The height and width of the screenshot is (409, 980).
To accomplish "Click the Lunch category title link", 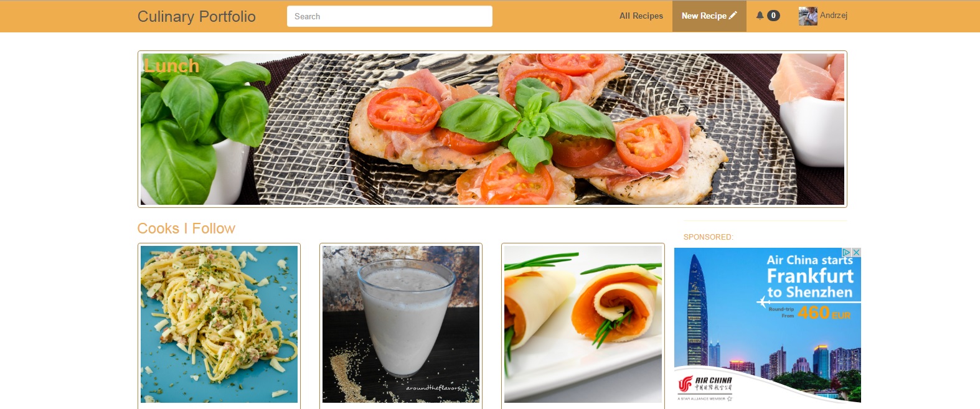I will (x=171, y=65).
